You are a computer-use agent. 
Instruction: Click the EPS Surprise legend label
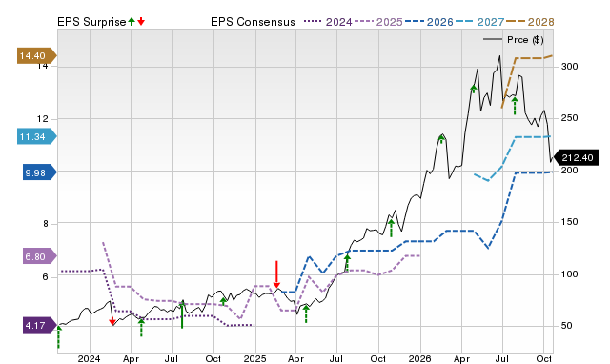click(x=91, y=22)
